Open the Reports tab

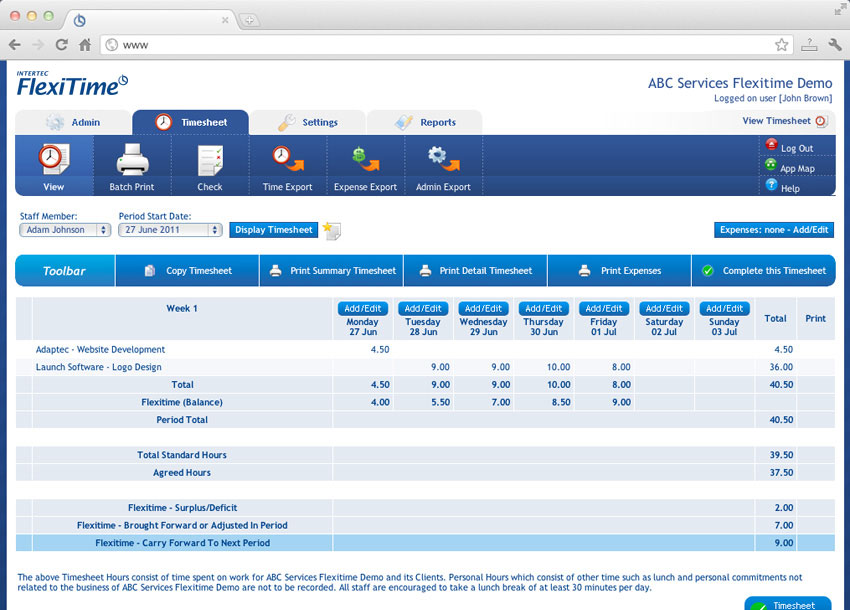point(424,122)
